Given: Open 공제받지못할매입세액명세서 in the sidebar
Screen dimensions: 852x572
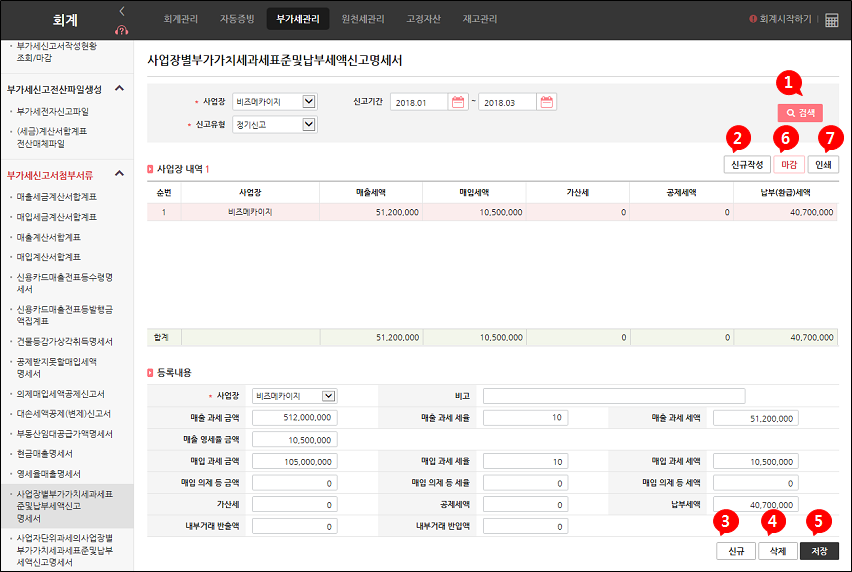Looking at the screenshot, I should pos(57,368).
